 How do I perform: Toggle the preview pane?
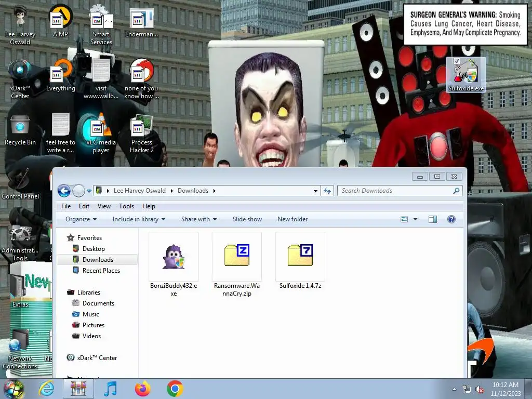point(433,219)
